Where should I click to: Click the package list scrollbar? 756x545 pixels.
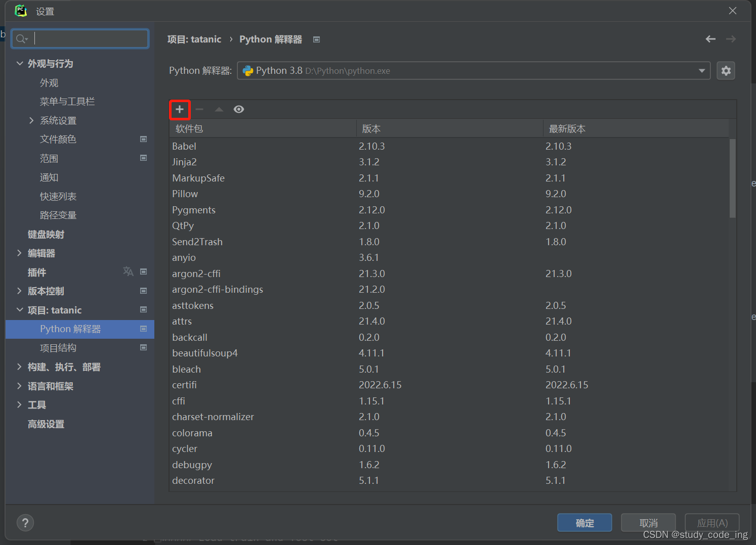[x=733, y=178]
